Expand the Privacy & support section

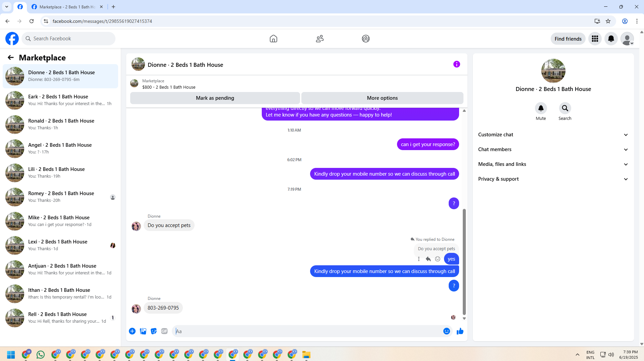[x=553, y=179]
